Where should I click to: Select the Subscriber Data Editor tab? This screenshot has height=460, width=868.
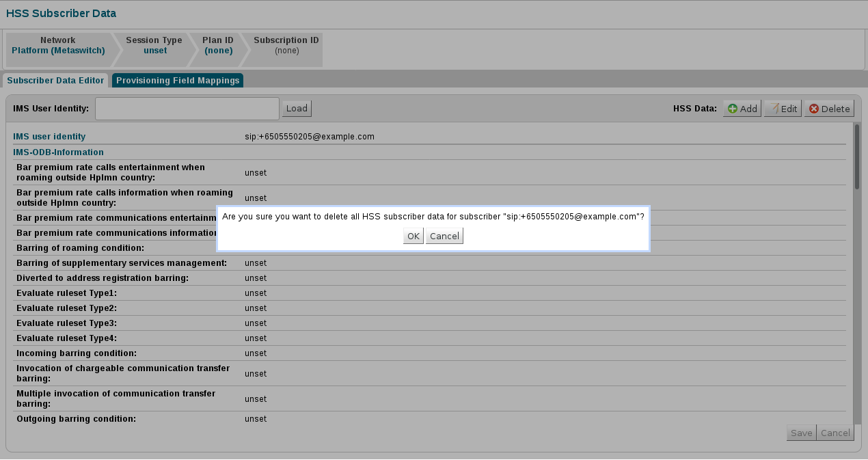[55, 81]
